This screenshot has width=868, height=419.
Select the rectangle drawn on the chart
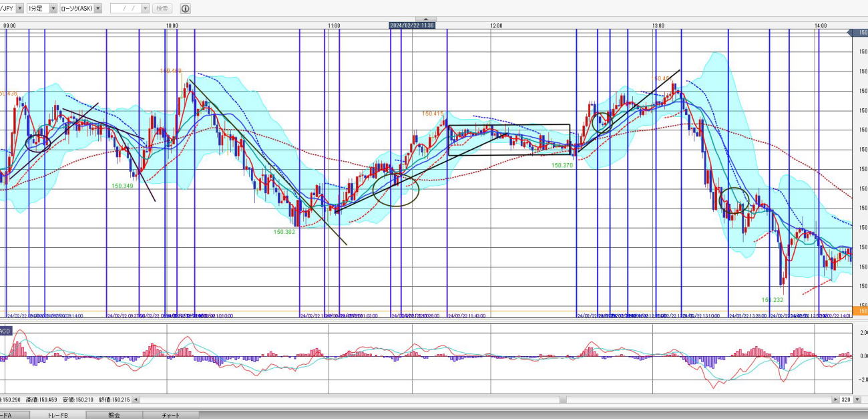(509, 125)
